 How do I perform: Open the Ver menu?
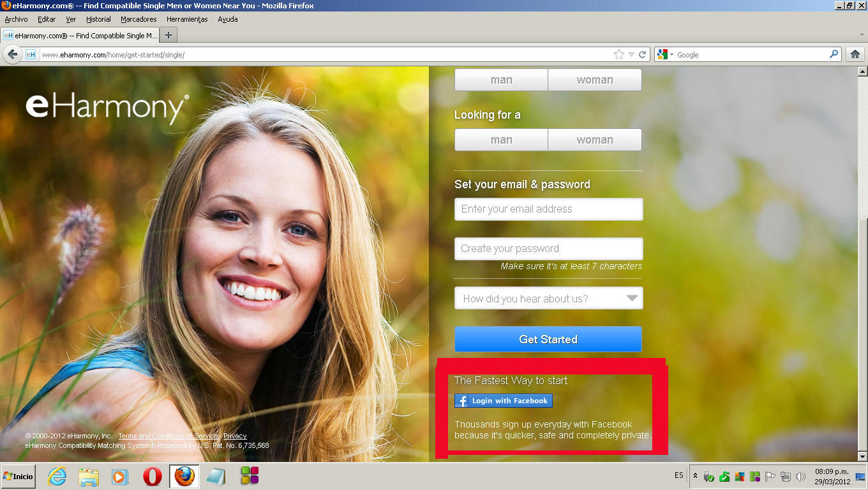[x=71, y=19]
